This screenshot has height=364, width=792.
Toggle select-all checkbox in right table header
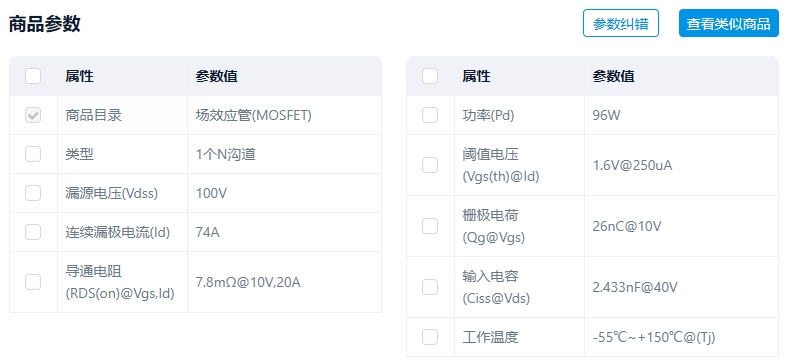coord(430,76)
